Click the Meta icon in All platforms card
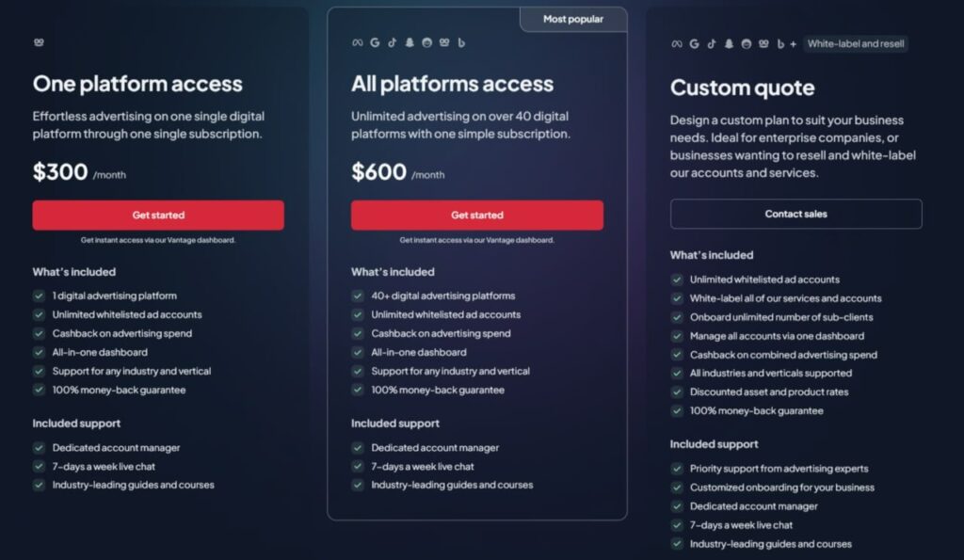964x560 pixels. coord(358,42)
